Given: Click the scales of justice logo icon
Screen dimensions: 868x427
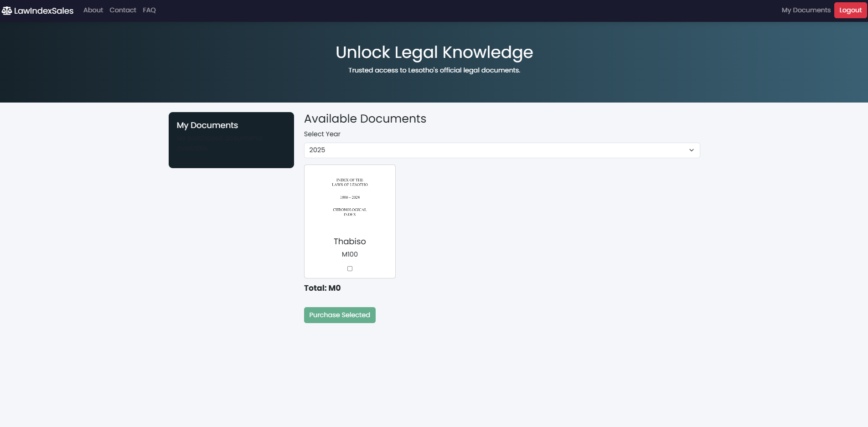Looking at the screenshot, I should [7, 10].
